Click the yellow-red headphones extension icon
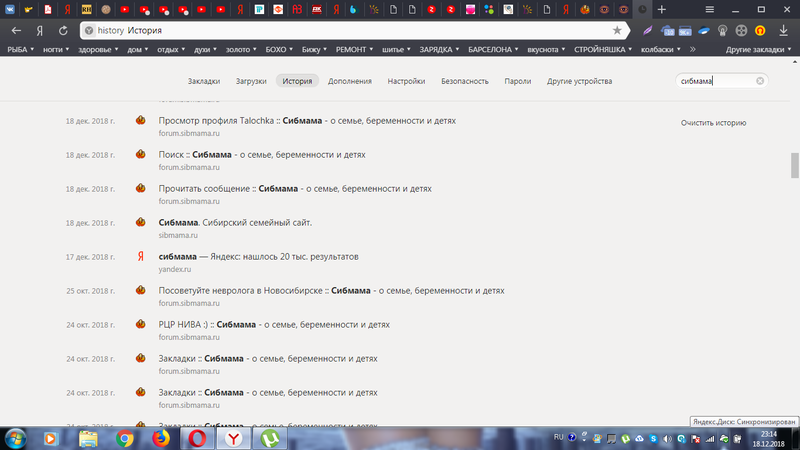Viewport: 800px width, 450px height. tap(760, 31)
